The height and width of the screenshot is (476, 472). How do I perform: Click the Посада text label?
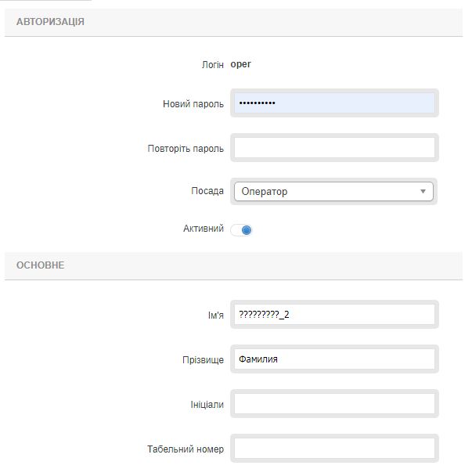[207, 191]
